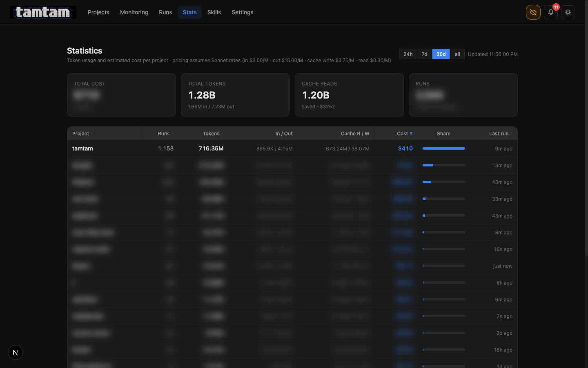588x368 pixels.
Task: Click the Cache Reads 1.20B card
Action: click(x=349, y=95)
